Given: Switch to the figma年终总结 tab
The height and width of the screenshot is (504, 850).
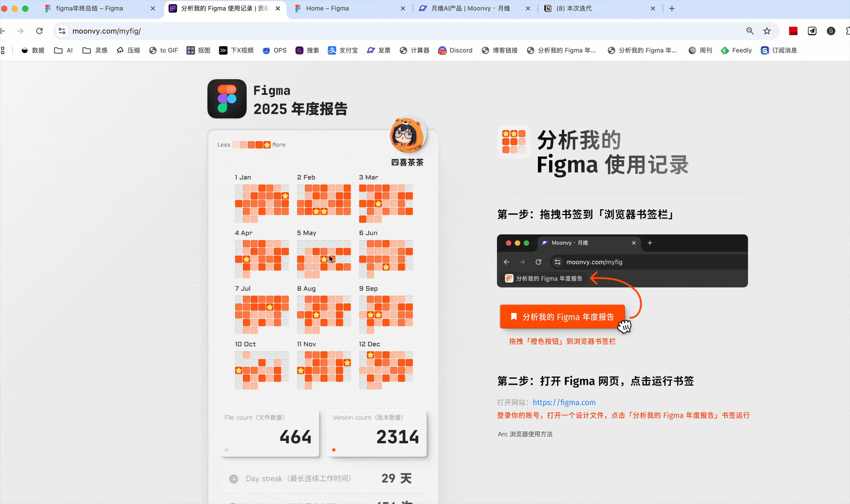Looking at the screenshot, I should click(89, 8).
